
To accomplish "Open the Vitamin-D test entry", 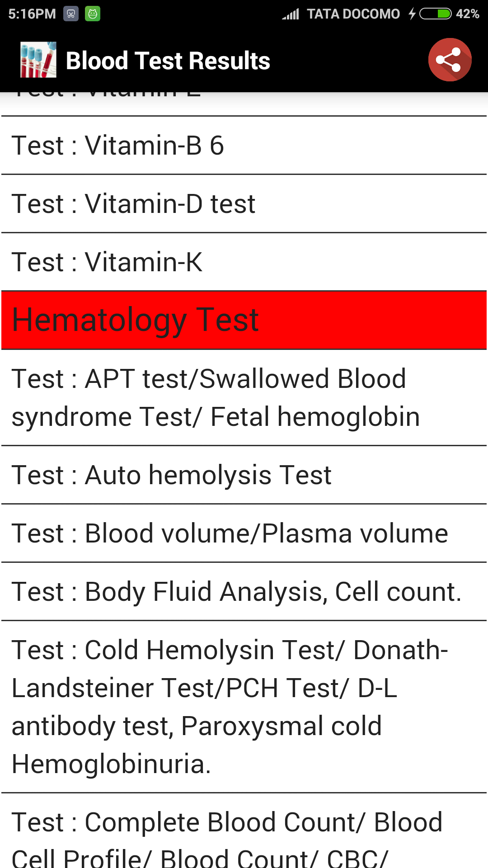I will pyautogui.click(x=244, y=204).
